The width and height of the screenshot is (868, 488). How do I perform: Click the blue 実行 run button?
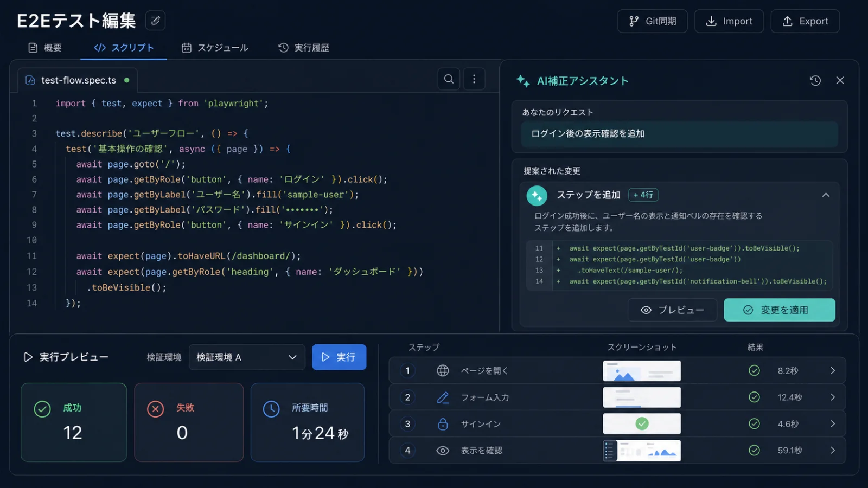coord(339,357)
